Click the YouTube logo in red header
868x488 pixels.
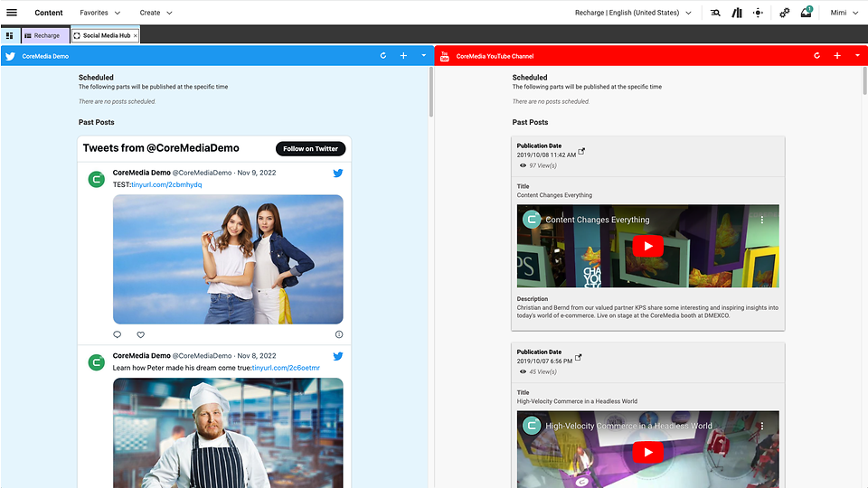[x=445, y=56]
